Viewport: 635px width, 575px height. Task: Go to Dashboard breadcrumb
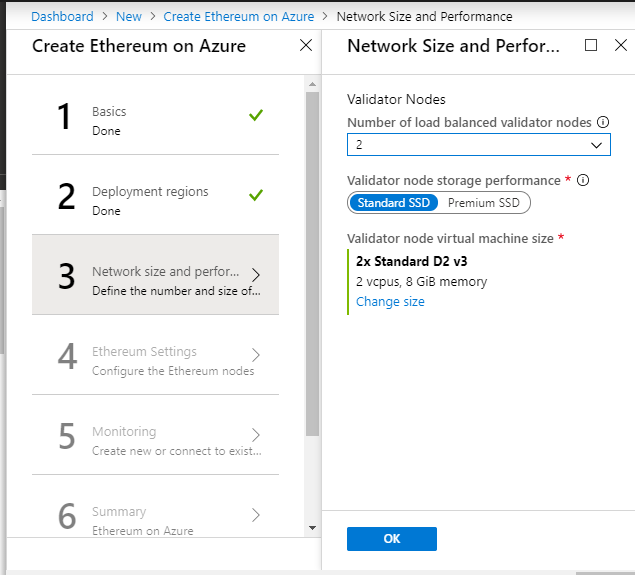click(x=62, y=17)
